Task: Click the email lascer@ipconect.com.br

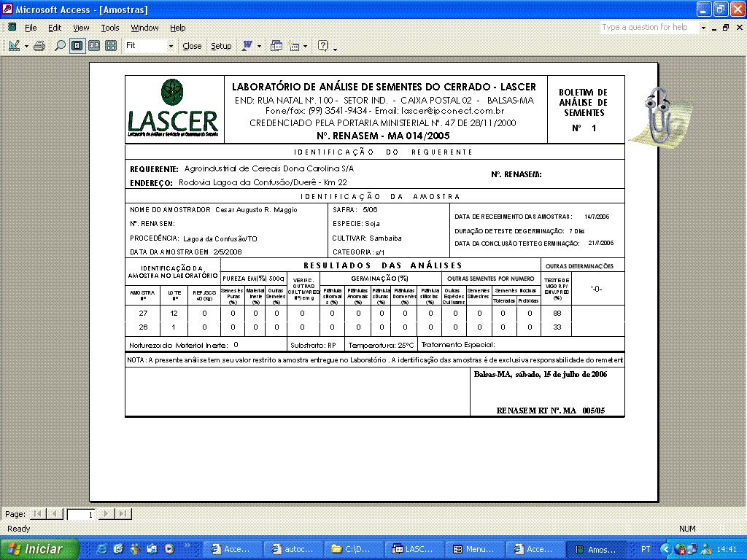Action: (452, 111)
